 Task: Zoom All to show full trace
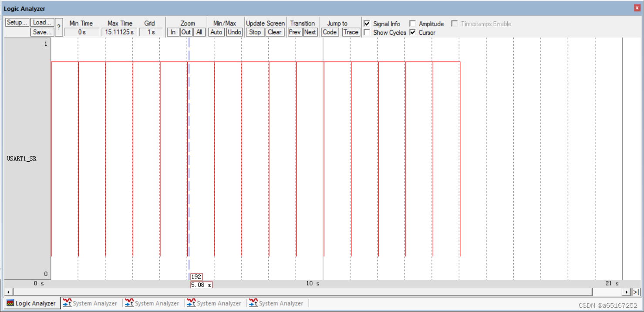(x=199, y=32)
